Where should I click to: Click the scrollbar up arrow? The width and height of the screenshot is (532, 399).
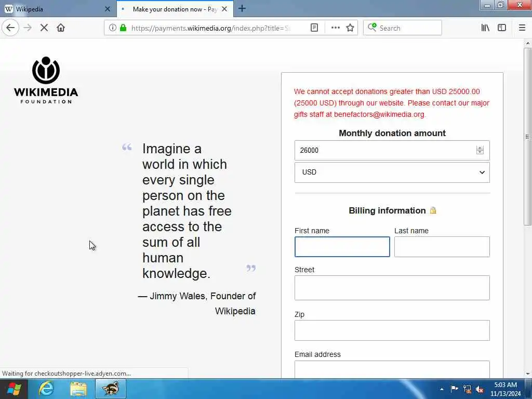tap(528, 43)
